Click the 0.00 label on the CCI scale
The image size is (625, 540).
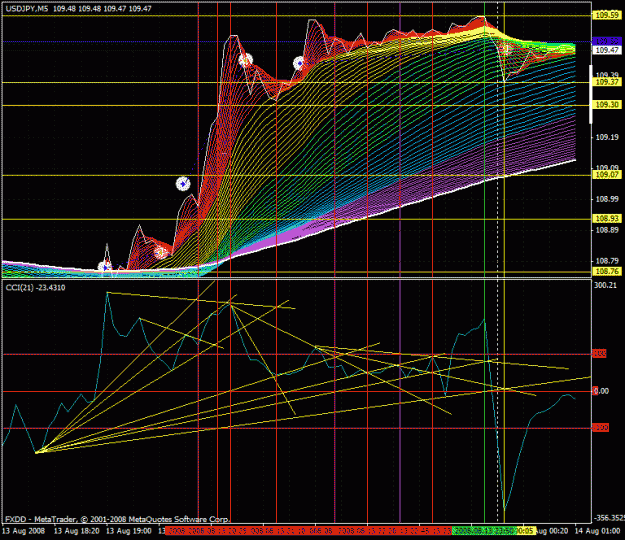[601, 391]
